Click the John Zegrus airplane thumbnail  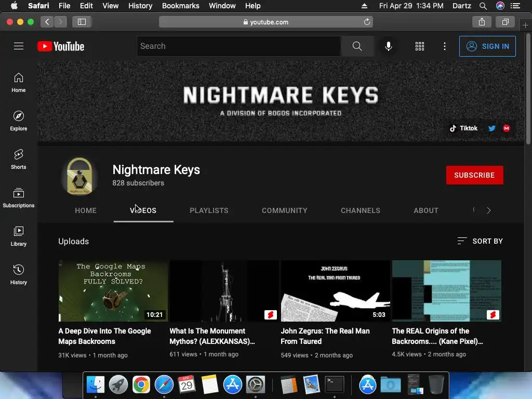click(x=335, y=291)
